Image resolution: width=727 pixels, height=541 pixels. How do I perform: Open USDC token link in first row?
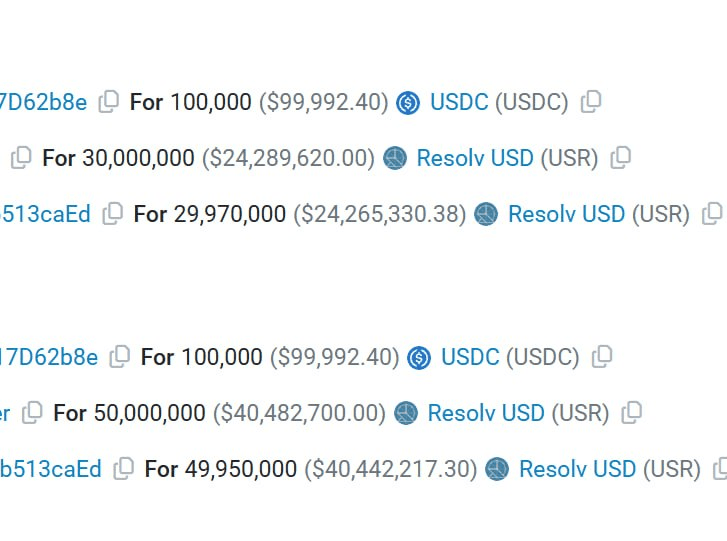[x=459, y=102]
